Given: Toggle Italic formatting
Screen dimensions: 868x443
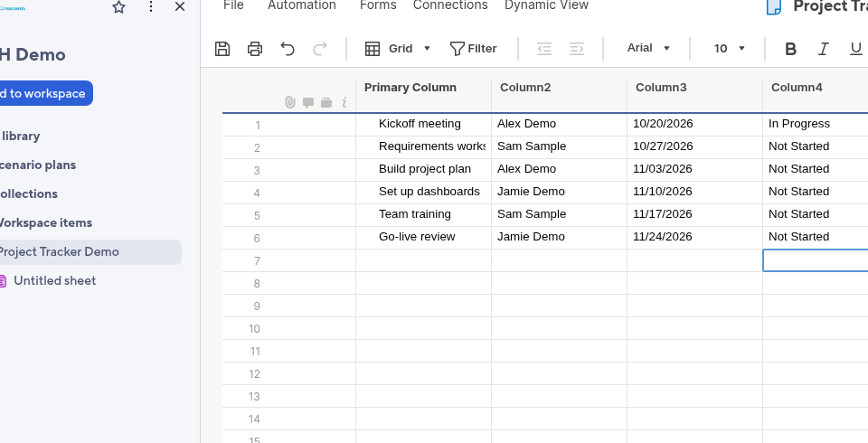Looking at the screenshot, I should coord(823,49).
